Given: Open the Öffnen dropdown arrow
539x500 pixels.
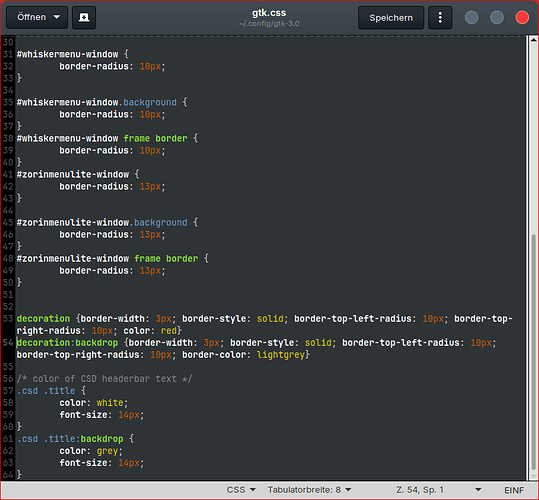Looking at the screenshot, I should coord(57,17).
